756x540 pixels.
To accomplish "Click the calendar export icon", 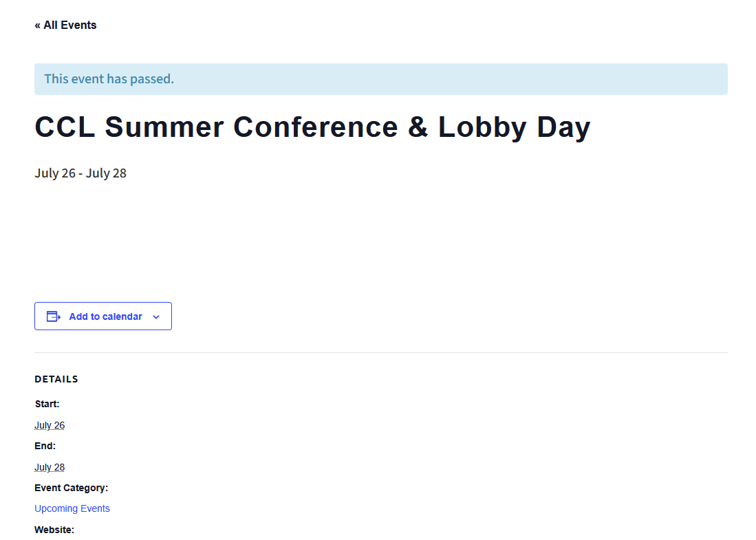I will click(53, 316).
